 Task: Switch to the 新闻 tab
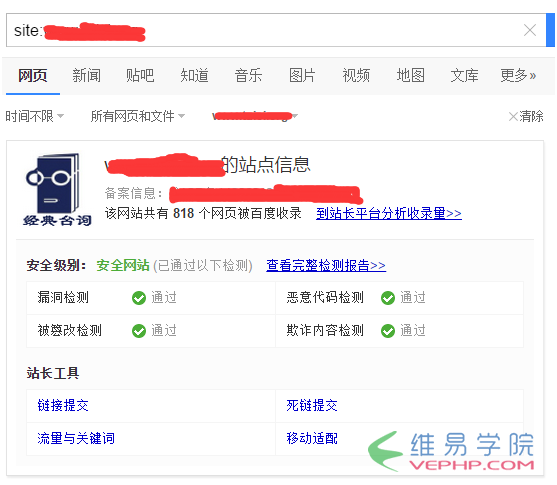pyautogui.click(x=86, y=75)
